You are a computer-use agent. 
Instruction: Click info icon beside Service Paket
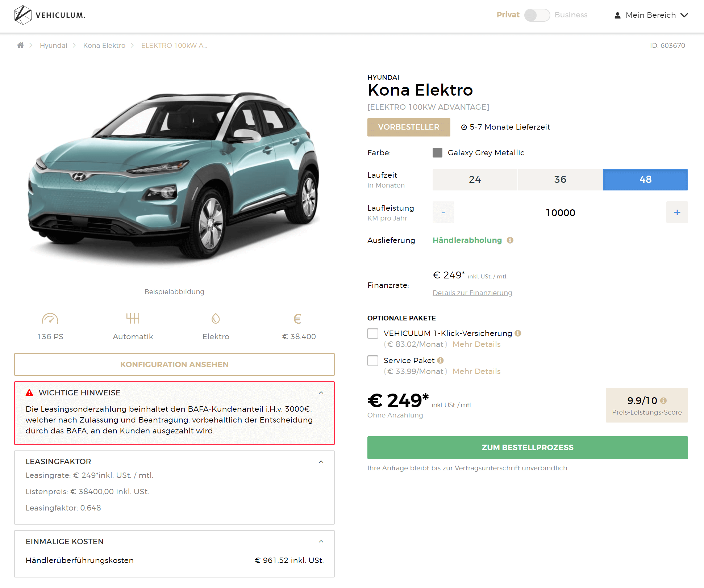441,361
